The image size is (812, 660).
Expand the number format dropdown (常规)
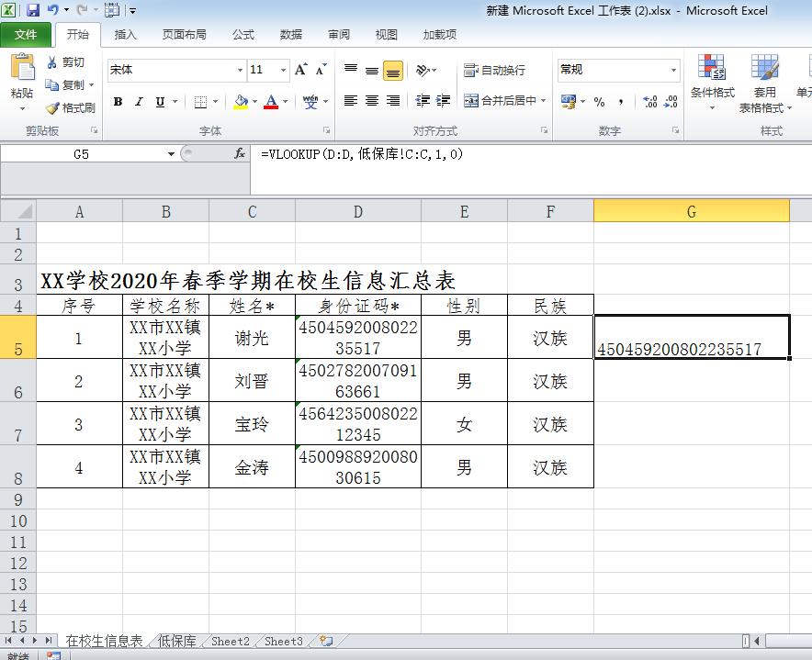[x=673, y=70]
